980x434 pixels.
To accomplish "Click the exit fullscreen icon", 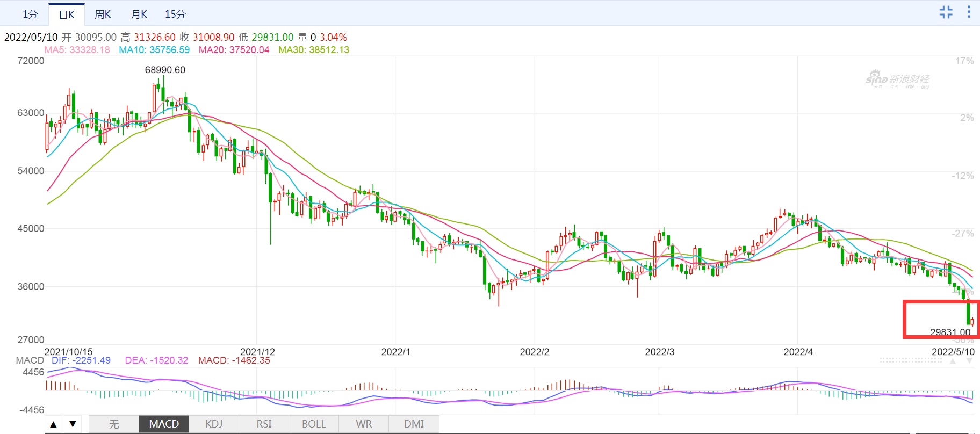I will pyautogui.click(x=946, y=12).
